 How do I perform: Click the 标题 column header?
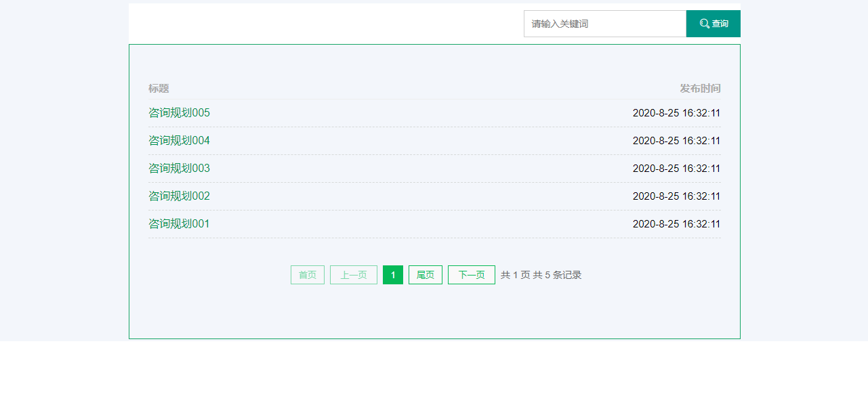pos(159,89)
